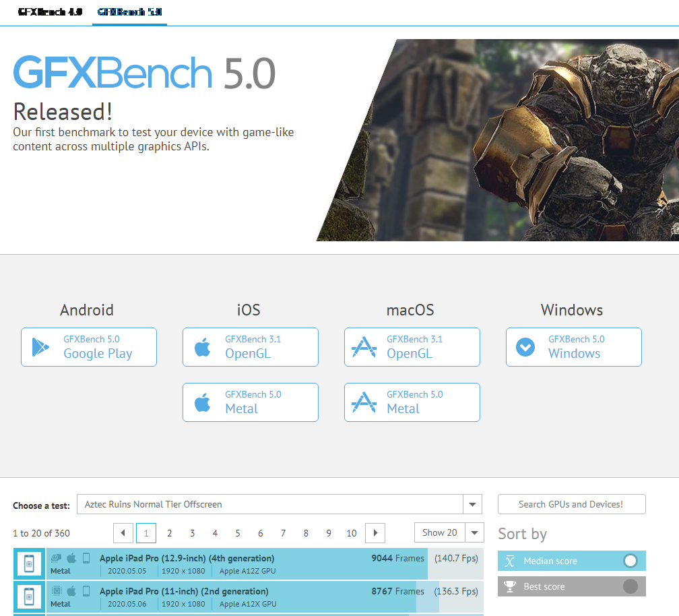Open the Show 20 results-per-page dropdown

[x=449, y=532]
